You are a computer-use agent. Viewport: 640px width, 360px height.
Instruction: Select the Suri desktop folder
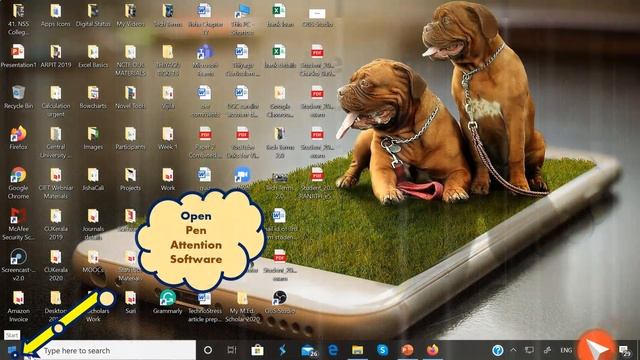click(130, 302)
